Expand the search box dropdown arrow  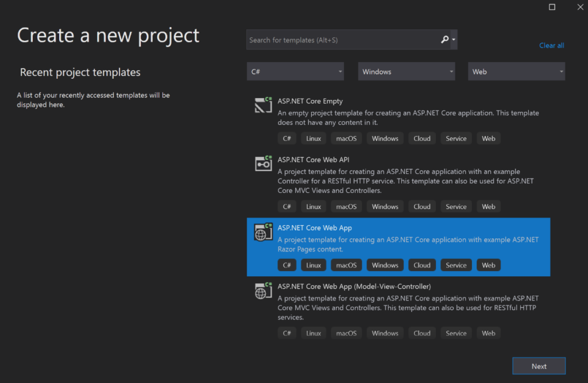454,39
